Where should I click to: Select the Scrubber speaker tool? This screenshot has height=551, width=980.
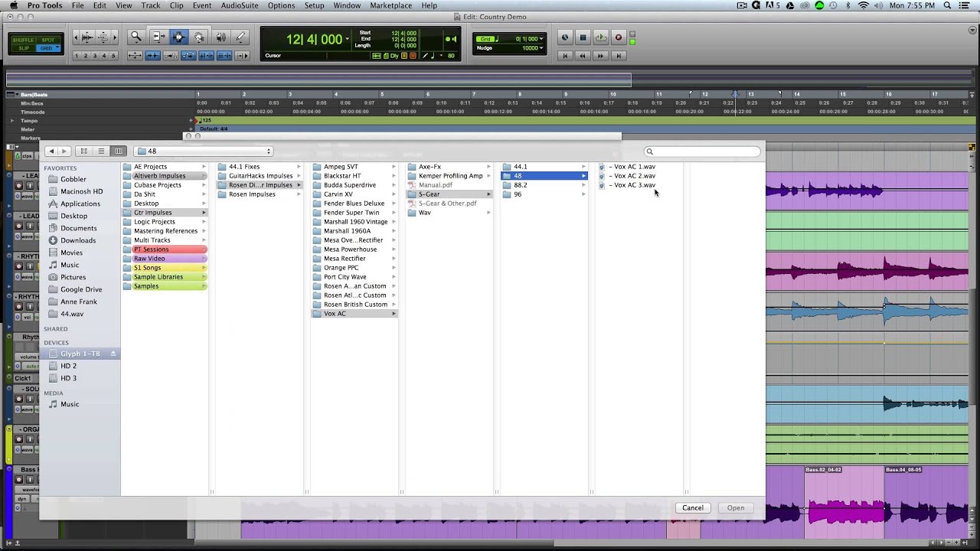click(220, 37)
